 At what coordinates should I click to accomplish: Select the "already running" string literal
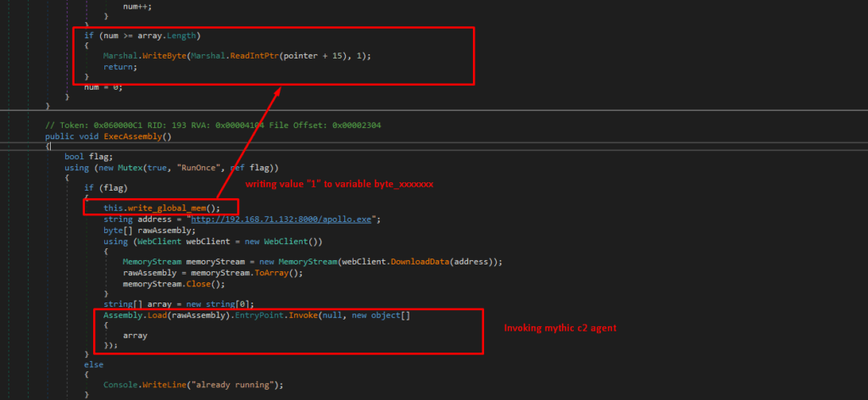pos(232,385)
